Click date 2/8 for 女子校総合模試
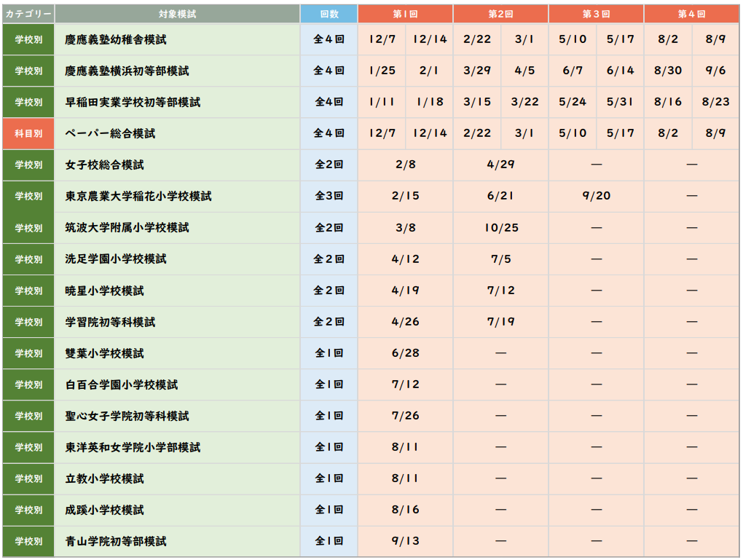The image size is (743, 560). pyautogui.click(x=406, y=165)
